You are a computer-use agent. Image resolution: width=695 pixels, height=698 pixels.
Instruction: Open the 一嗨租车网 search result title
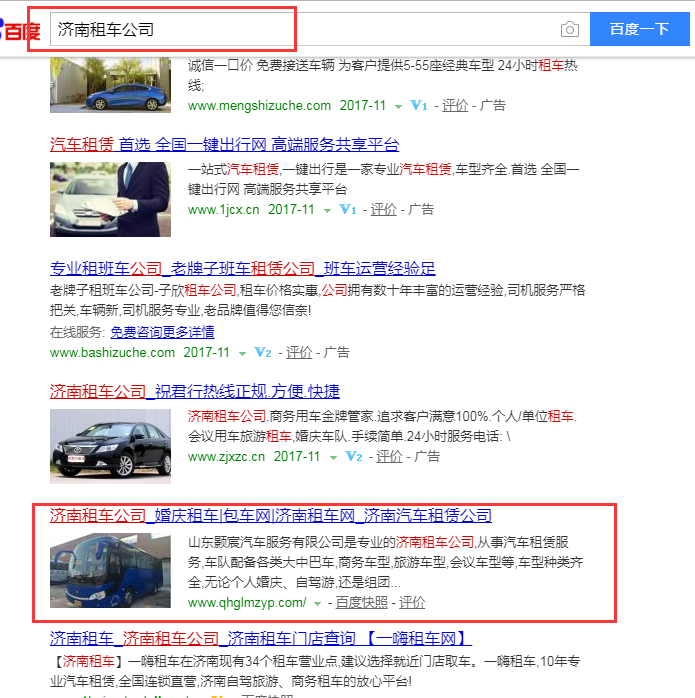[259, 638]
